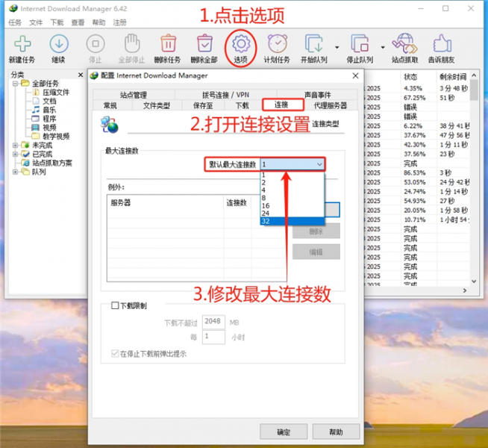Close the 配置 Internet Download Manager dialog
The height and width of the screenshot is (448, 488).
point(355,75)
